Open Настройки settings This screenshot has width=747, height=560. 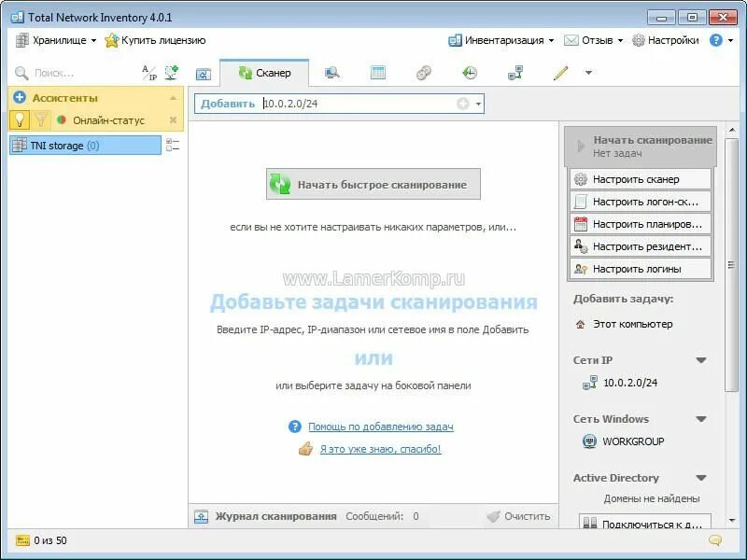(666, 40)
